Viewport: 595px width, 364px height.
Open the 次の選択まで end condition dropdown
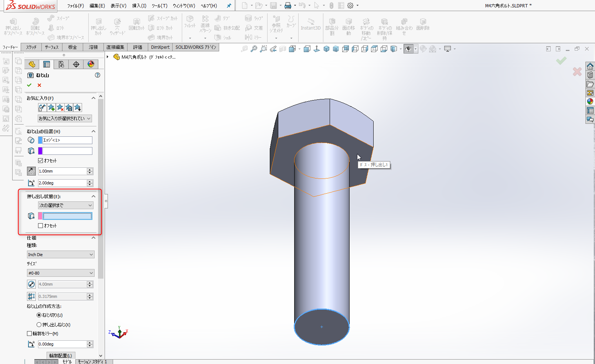(65, 205)
